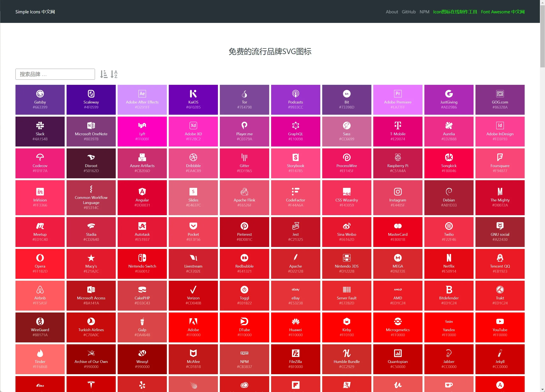Focus the 搜索品牌 search field

pos(55,74)
